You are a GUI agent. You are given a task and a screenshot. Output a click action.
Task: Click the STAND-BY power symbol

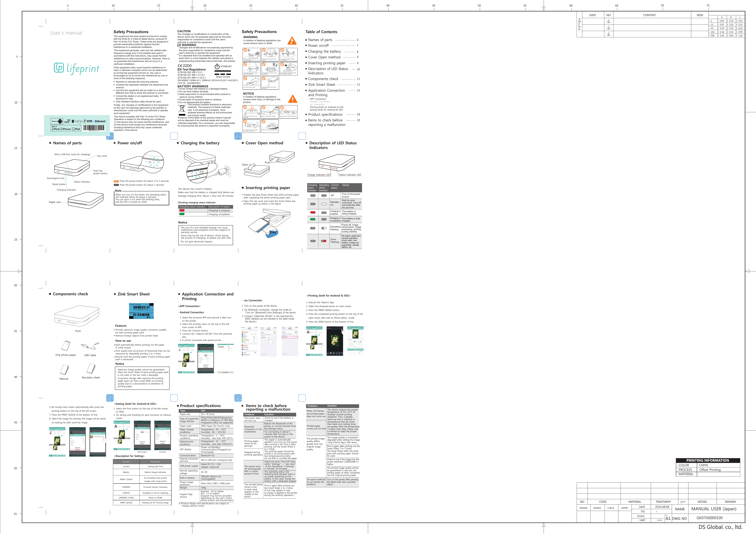pyautogui.click(x=217, y=66)
